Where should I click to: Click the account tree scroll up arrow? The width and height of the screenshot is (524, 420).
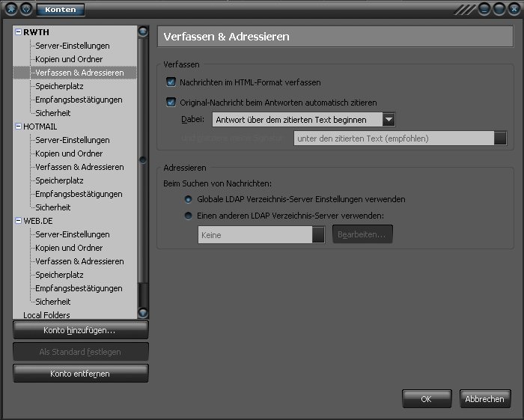(143, 31)
